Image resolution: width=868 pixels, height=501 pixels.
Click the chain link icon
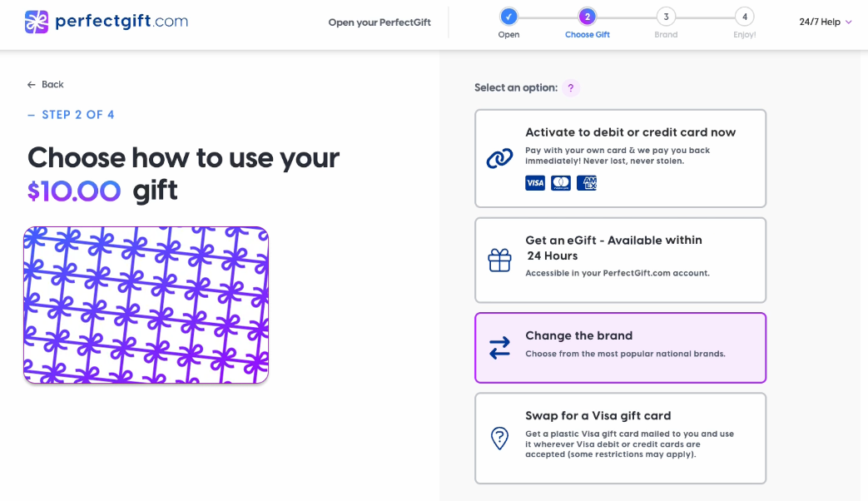499,158
